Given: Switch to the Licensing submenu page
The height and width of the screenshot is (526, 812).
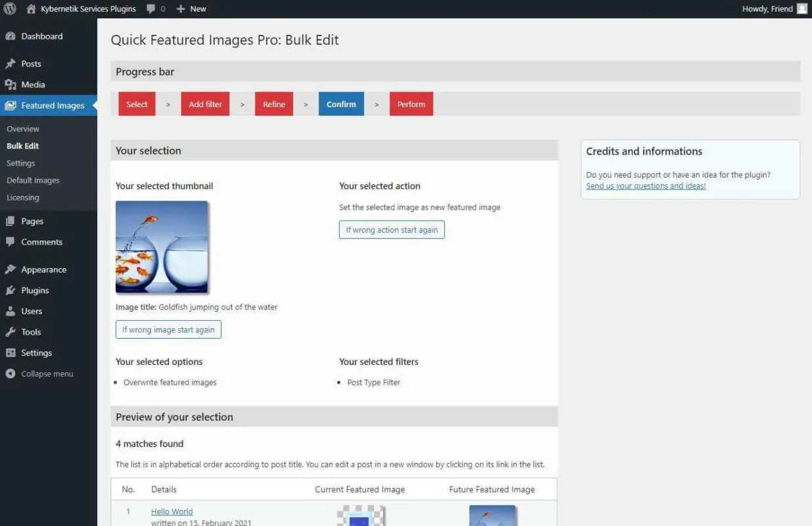Looking at the screenshot, I should coord(22,197).
